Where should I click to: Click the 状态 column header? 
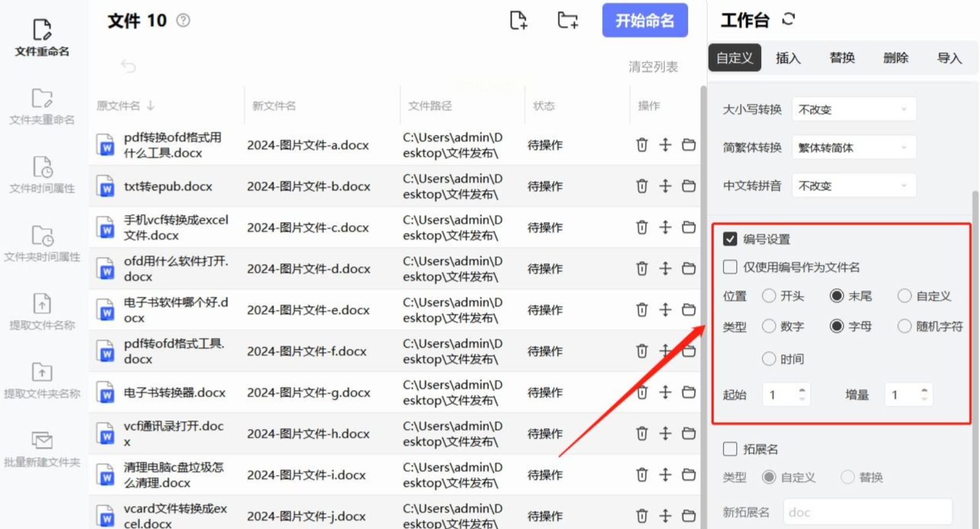pyautogui.click(x=544, y=106)
